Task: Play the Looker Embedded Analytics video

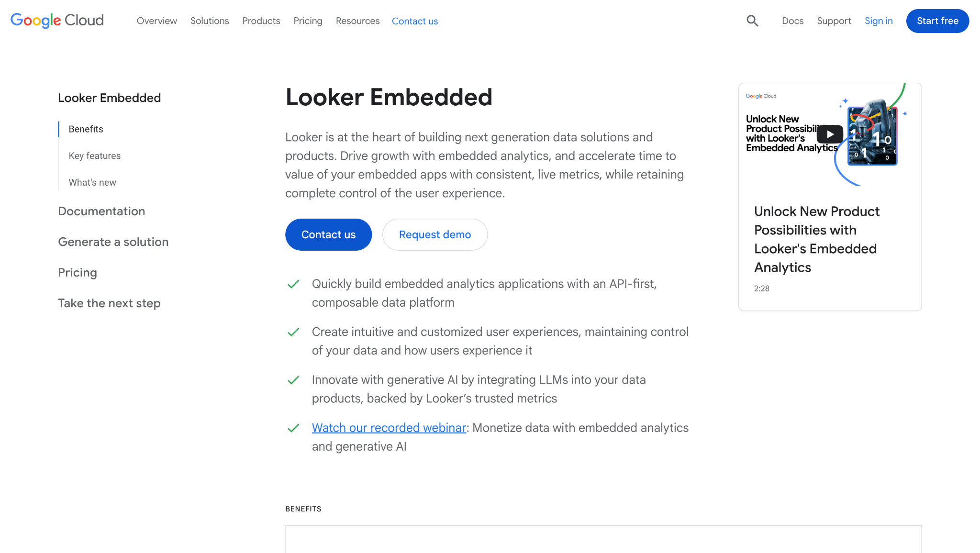Action: (x=830, y=134)
